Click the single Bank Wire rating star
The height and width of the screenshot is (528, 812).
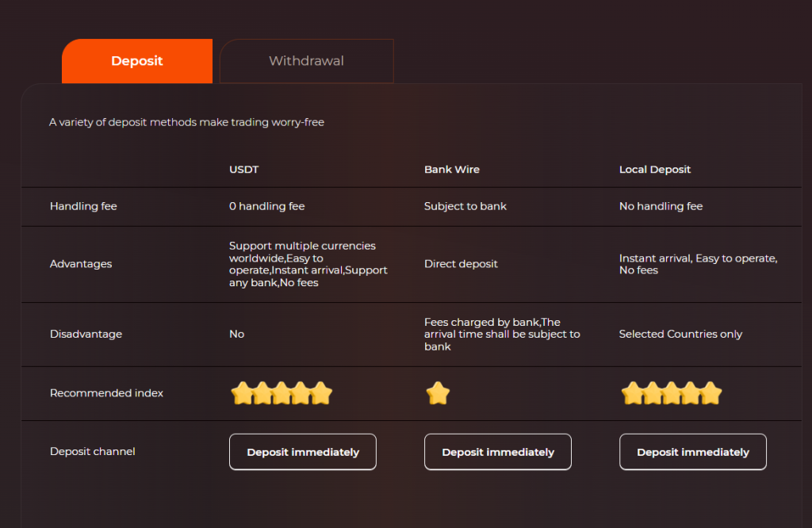(x=437, y=393)
